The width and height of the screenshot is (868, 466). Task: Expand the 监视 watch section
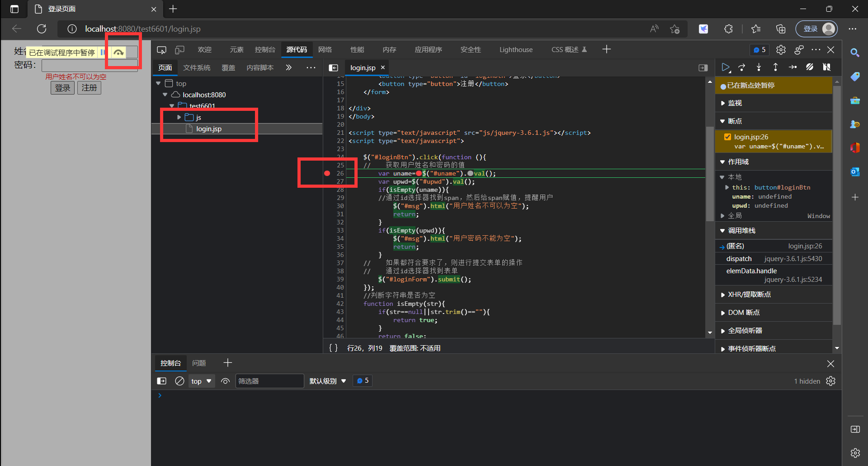[x=735, y=103]
